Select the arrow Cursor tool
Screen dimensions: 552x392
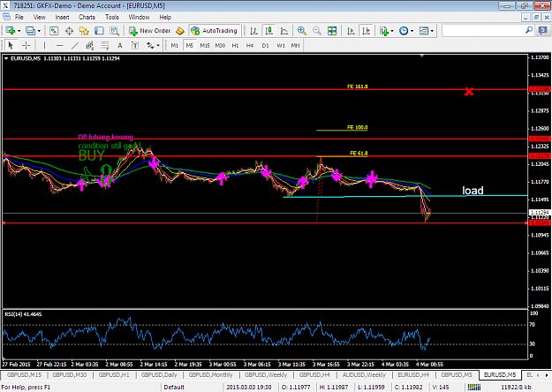pyautogui.click(x=11, y=45)
